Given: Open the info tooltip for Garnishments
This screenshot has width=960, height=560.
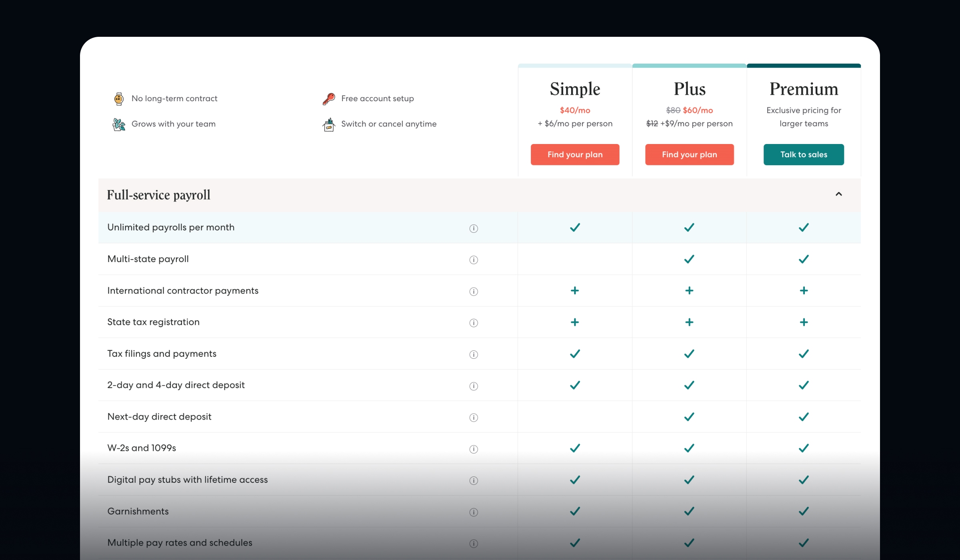Looking at the screenshot, I should (474, 512).
